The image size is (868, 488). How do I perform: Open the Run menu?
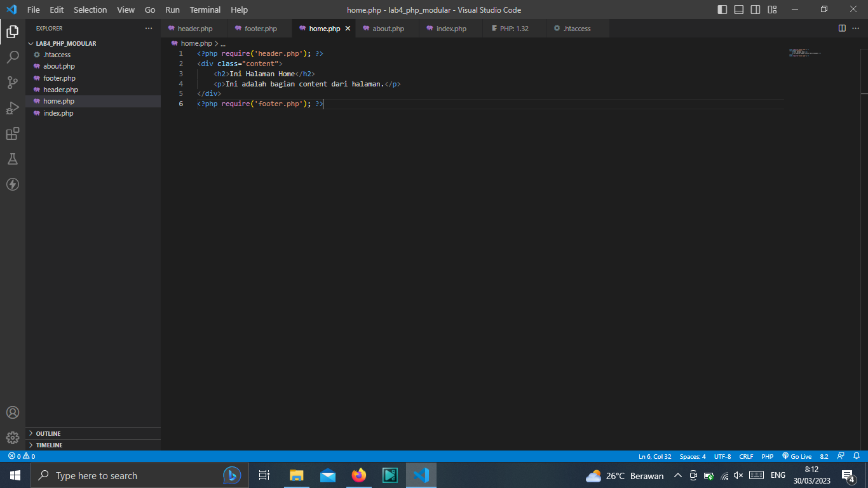172,10
